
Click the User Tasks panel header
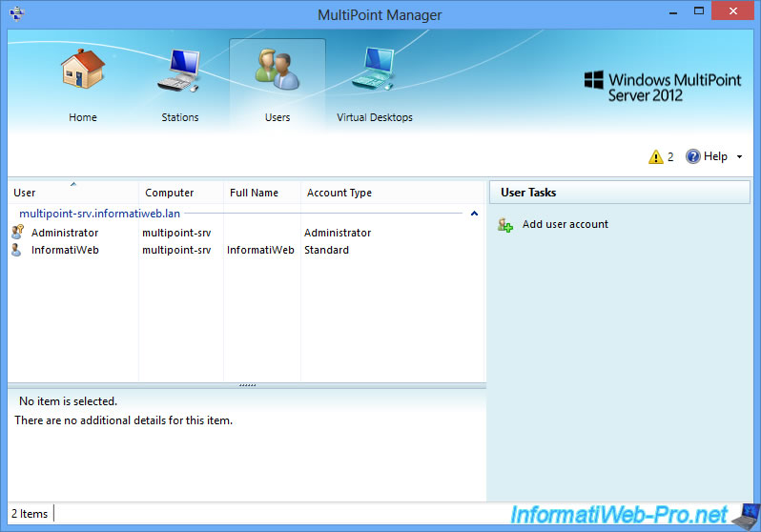click(619, 193)
